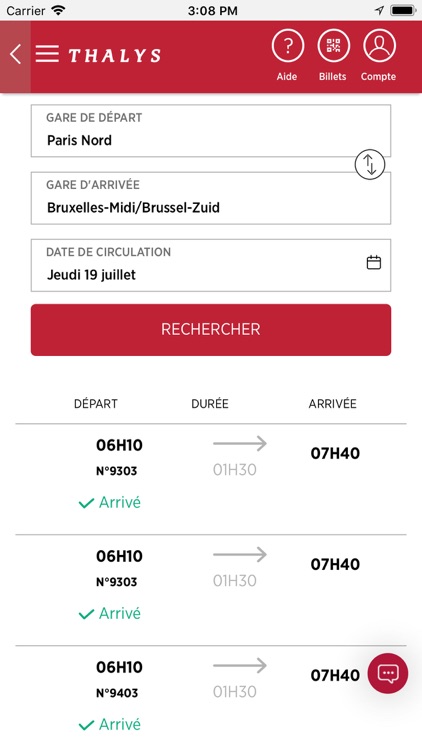Tap the Durée column header
This screenshot has height=750, width=422.
(210, 404)
